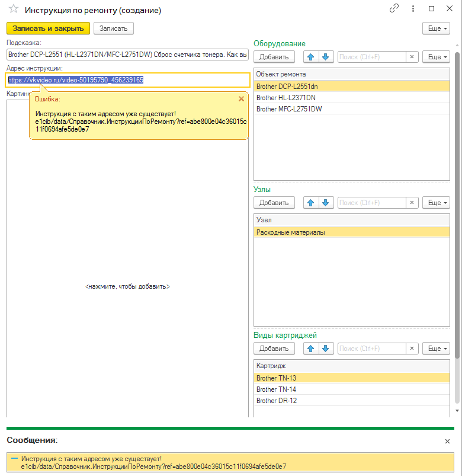Click the Узел column header
Viewport: 462px width, 476px height.
pyautogui.click(x=352, y=220)
